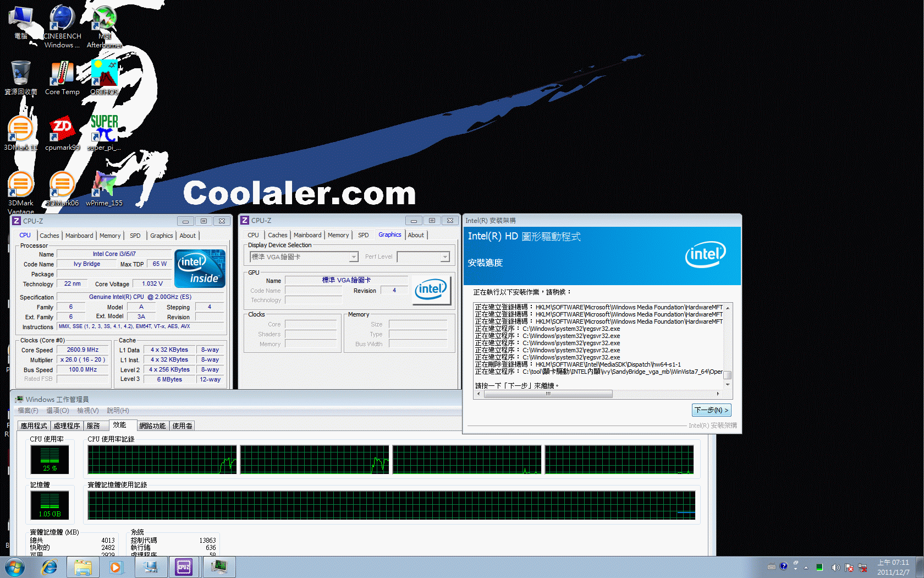The image size is (924, 578).
Task: Launch Core Temp desktop shortcut
Action: tap(62, 77)
